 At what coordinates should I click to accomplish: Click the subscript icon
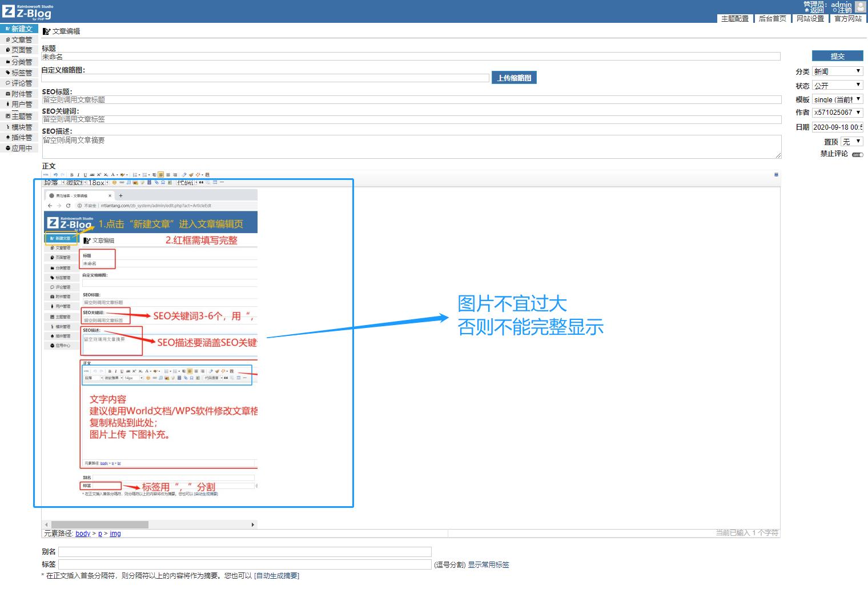106,175
